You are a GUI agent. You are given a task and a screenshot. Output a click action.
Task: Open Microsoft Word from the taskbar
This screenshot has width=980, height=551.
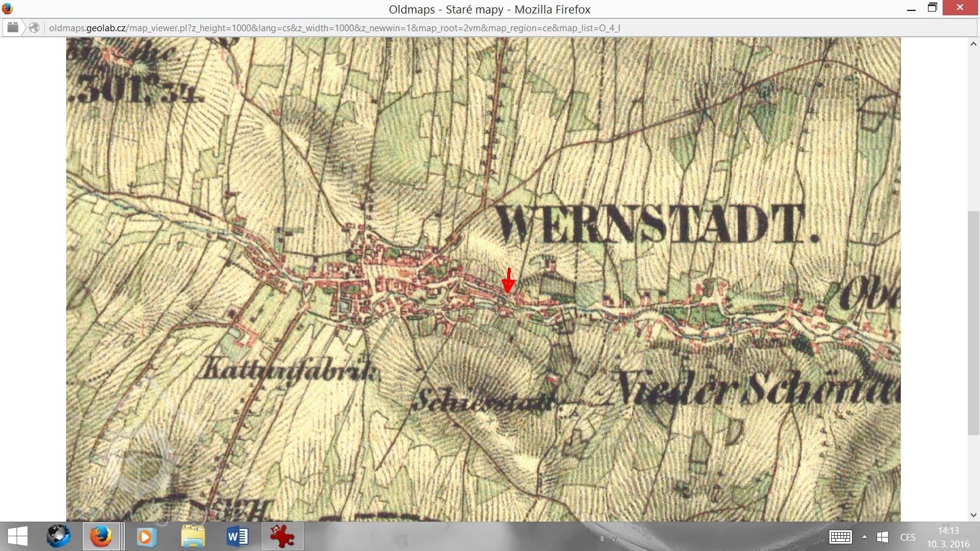click(x=237, y=537)
